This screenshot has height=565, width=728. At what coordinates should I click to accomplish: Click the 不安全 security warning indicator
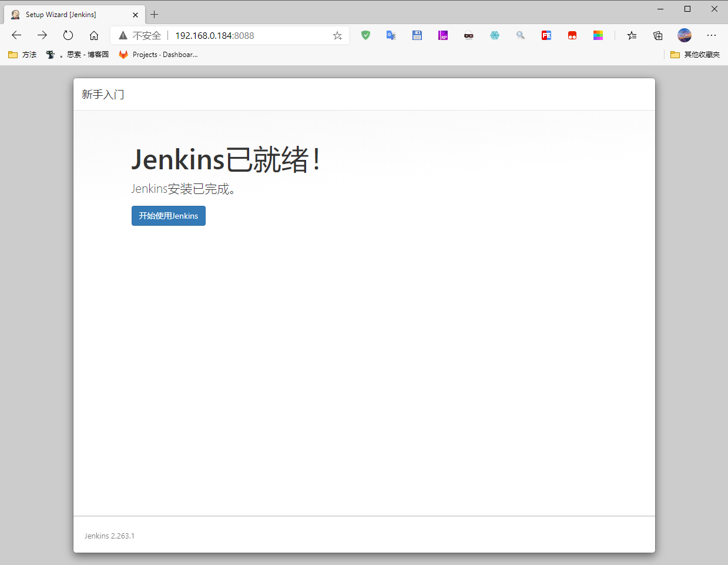[x=140, y=35]
